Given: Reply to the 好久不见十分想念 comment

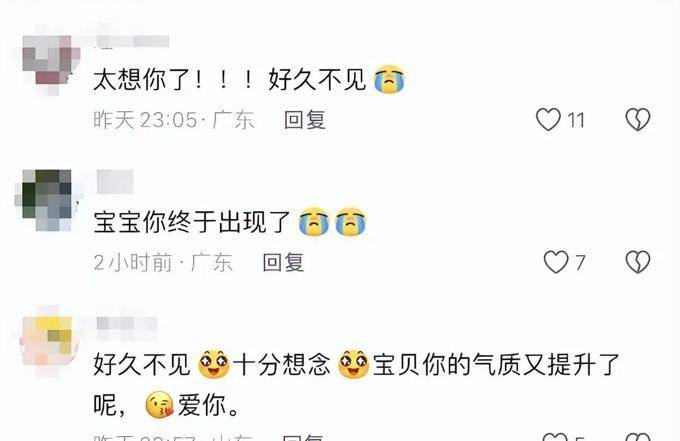Looking at the screenshot, I should click(302, 437).
